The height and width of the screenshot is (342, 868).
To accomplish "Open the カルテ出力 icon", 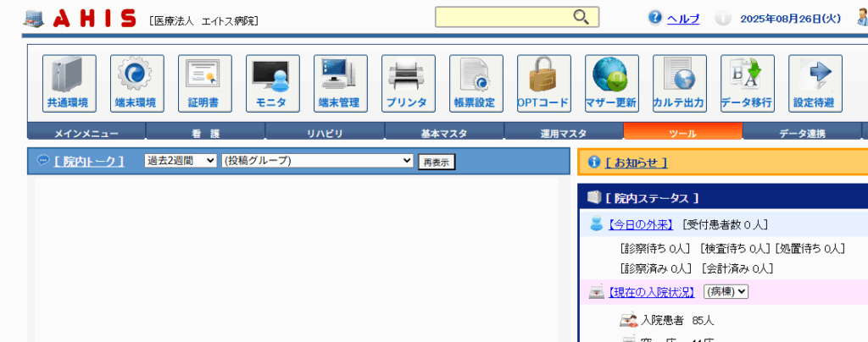I will tap(679, 84).
